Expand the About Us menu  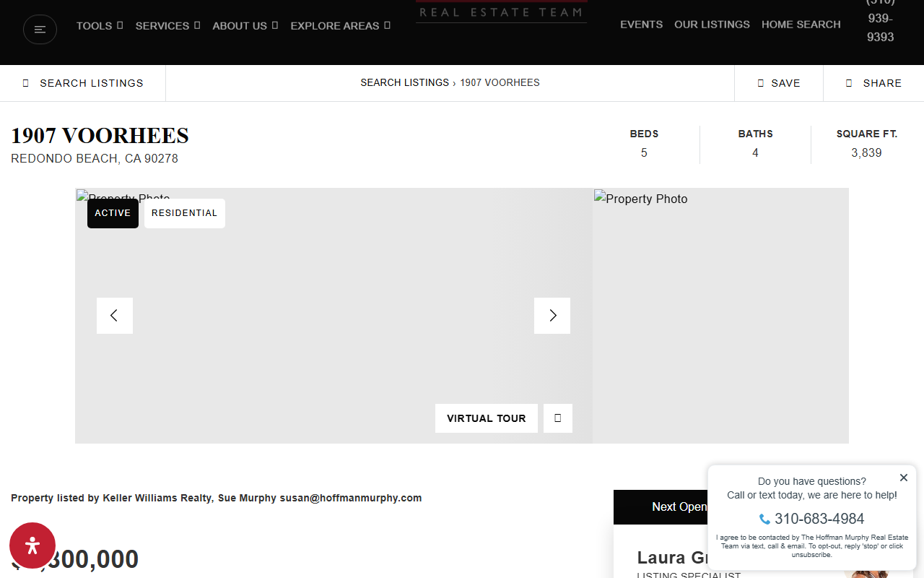(x=245, y=25)
